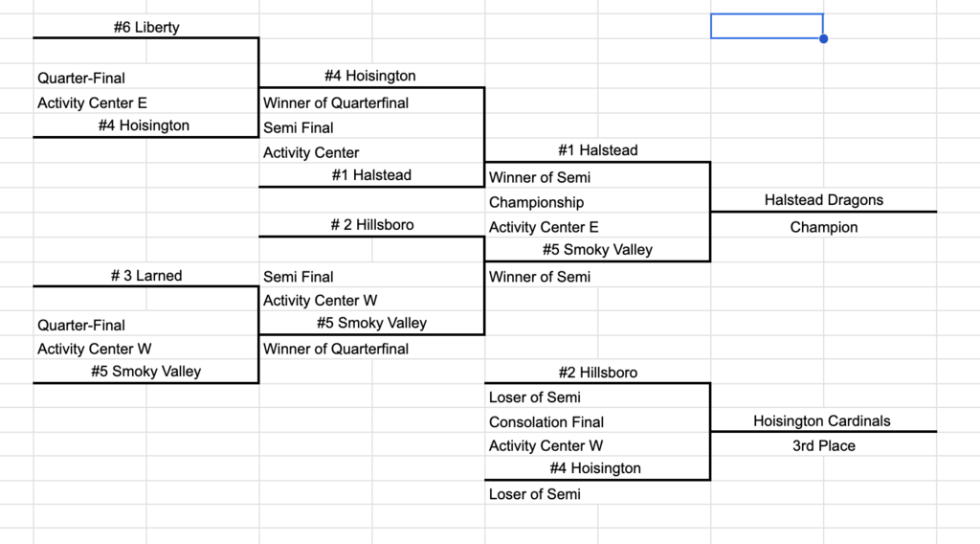Click the "Consolation Final" cell

pyautogui.click(x=546, y=421)
